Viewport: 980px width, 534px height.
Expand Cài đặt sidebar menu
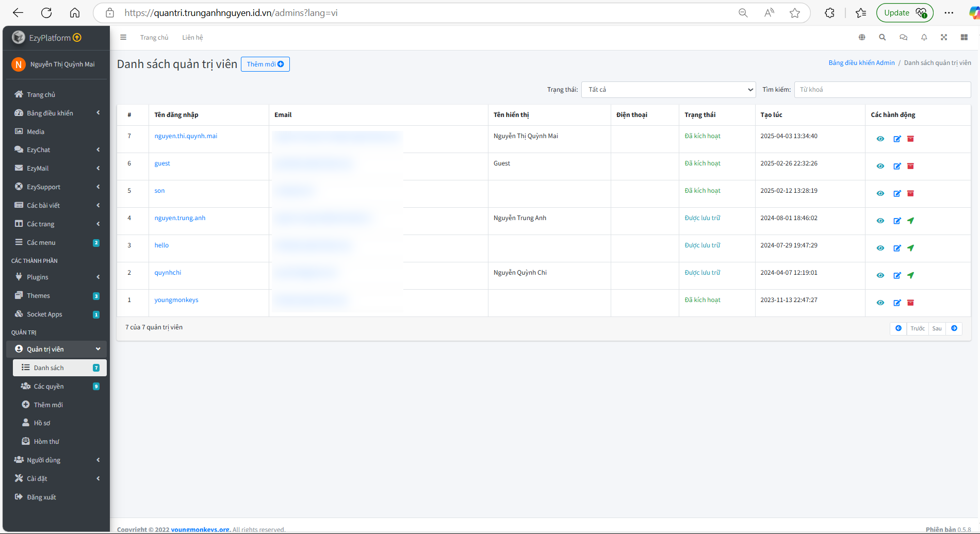56,479
